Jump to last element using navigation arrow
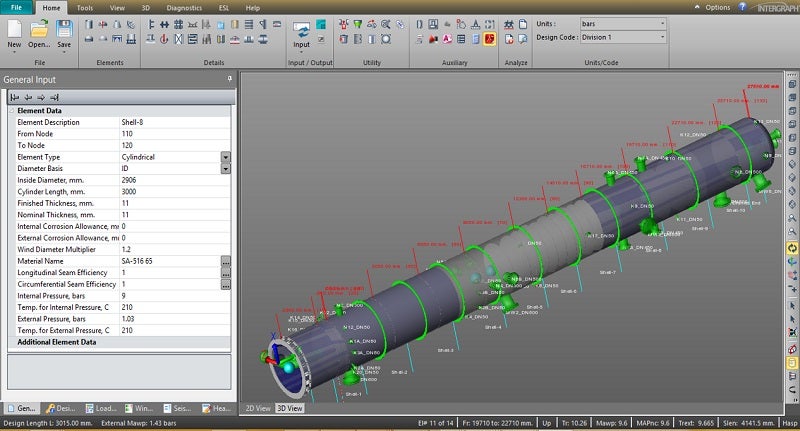 (54, 97)
